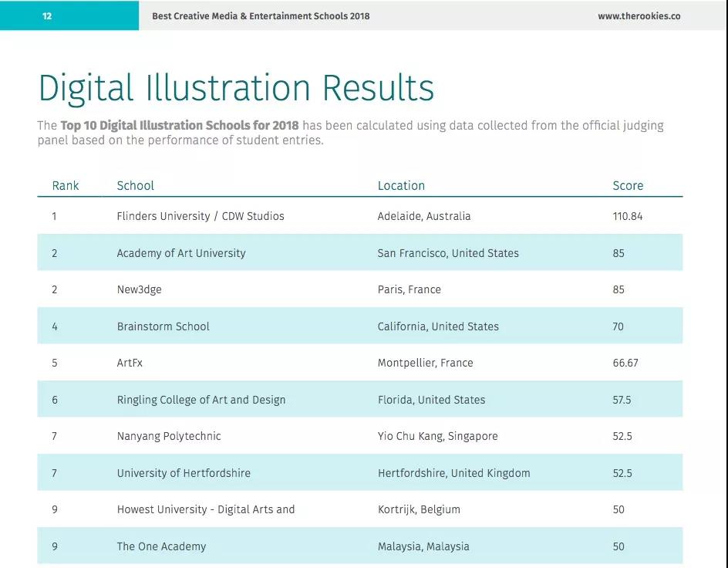Click The One Academy school name
This screenshot has height=568, width=728.
point(161,546)
